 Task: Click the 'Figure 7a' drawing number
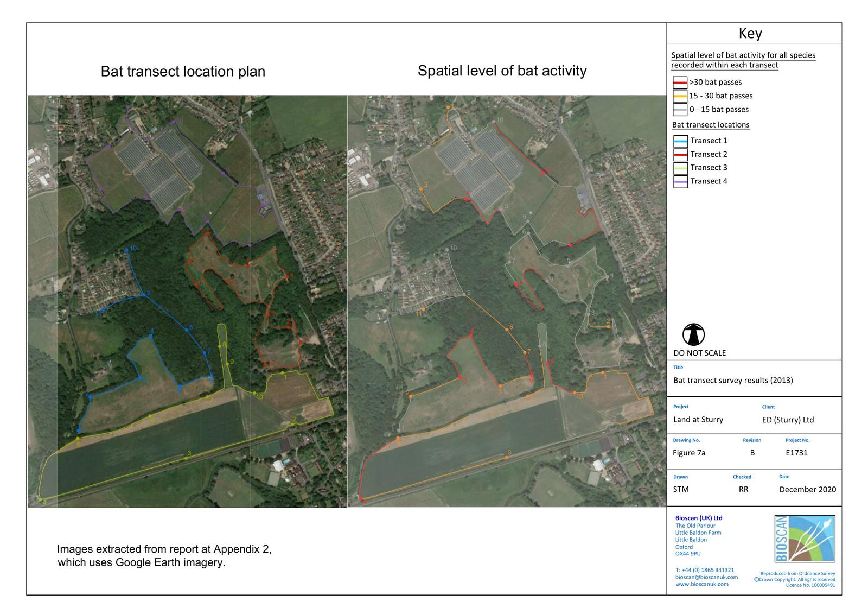click(x=689, y=453)
